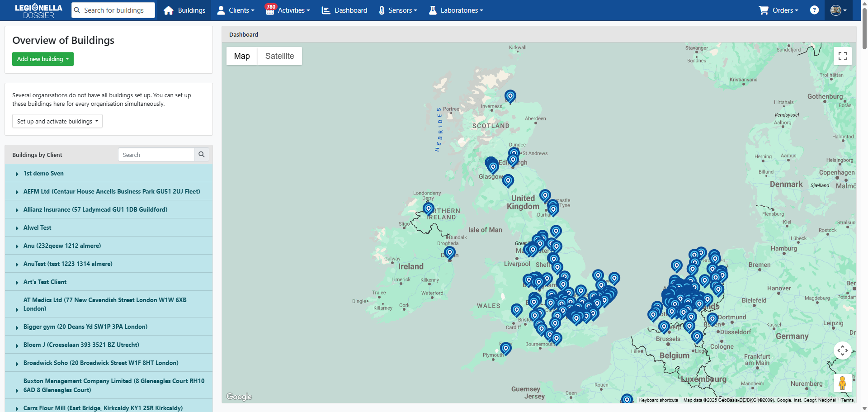Click the map marker near Inverness
Image resolution: width=868 pixels, height=412 pixels.
pyautogui.click(x=510, y=96)
